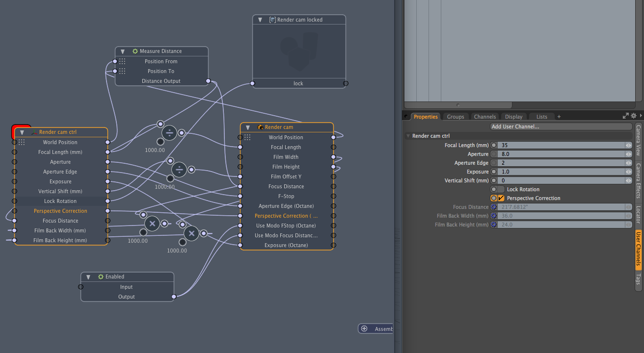Click the Distance Output port on Measure Distance
Image resolution: width=644 pixels, height=353 pixels.
point(208,81)
